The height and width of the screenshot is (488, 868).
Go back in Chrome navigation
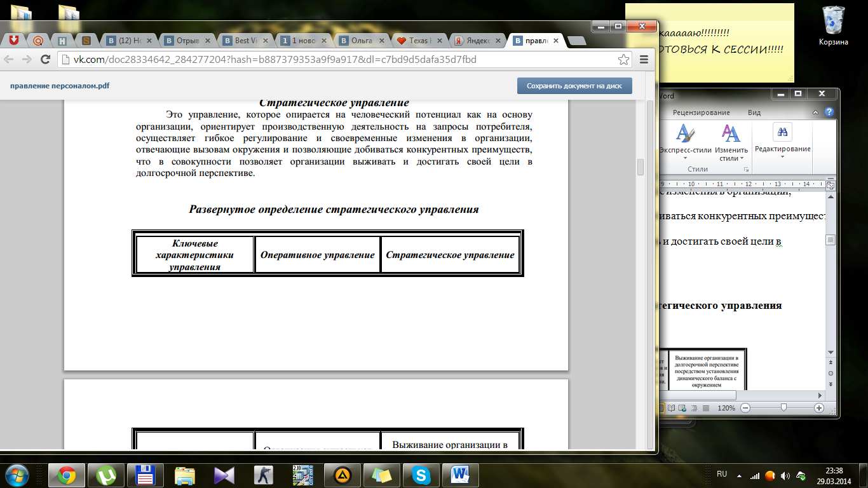[x=10, y=60]
